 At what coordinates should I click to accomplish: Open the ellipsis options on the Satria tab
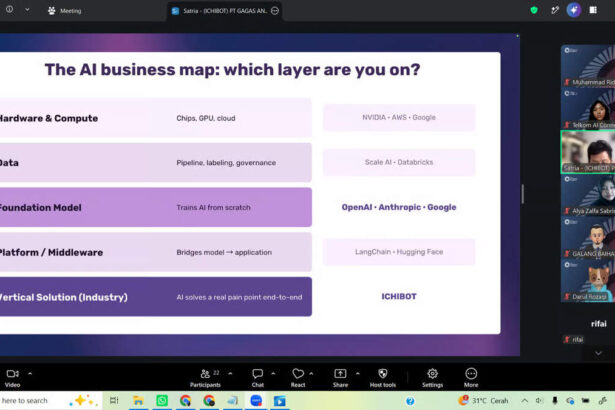[275, 11]
